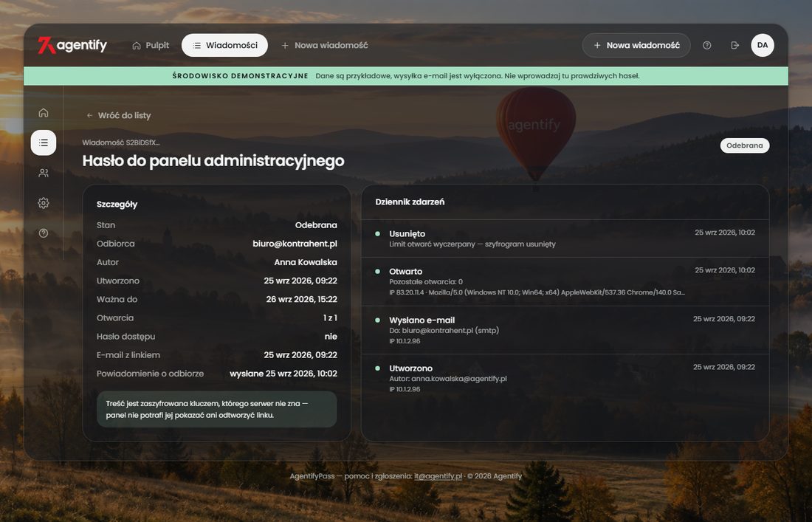Go to home via sidebar house icon
Image resolution: width=812 pixels, height=522 pixels.
[x=44, y=113]
